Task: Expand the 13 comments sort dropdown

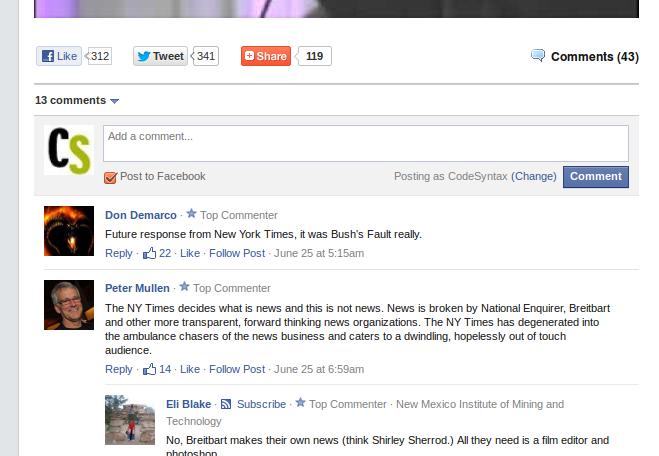Action: (114, 101)
